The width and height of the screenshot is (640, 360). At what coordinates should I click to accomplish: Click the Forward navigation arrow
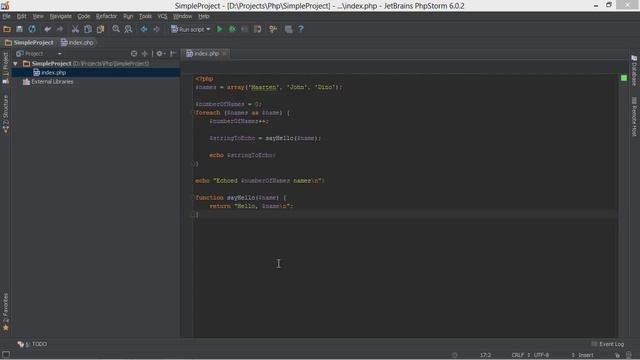(x=156, y=29)
